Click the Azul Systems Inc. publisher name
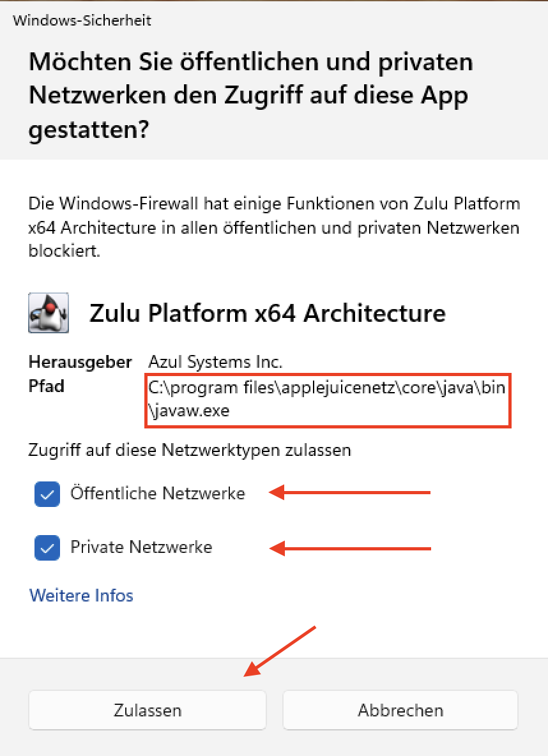The height and width of the screenshot is (756, 548). (x=215, y=361)
